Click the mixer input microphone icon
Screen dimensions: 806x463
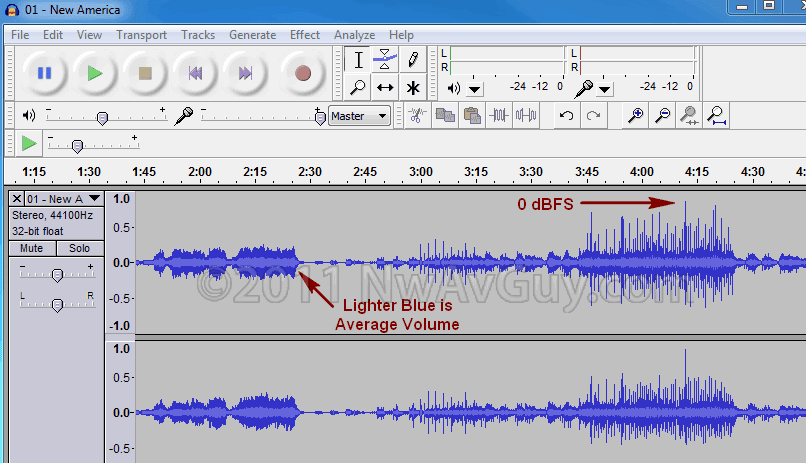click(184, 116)
